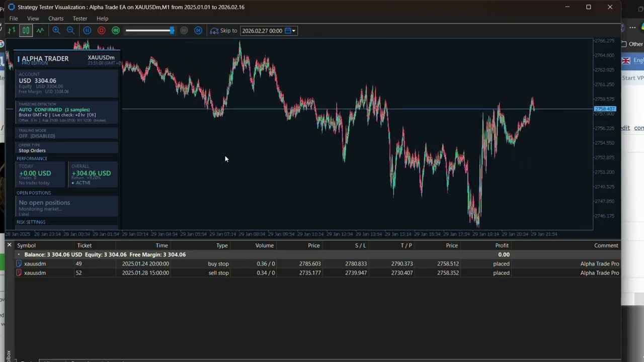Select the buy stop order icon, ticket 49
Image resolution: width=644 pixels, height=362 pixels.
(19, 263)
